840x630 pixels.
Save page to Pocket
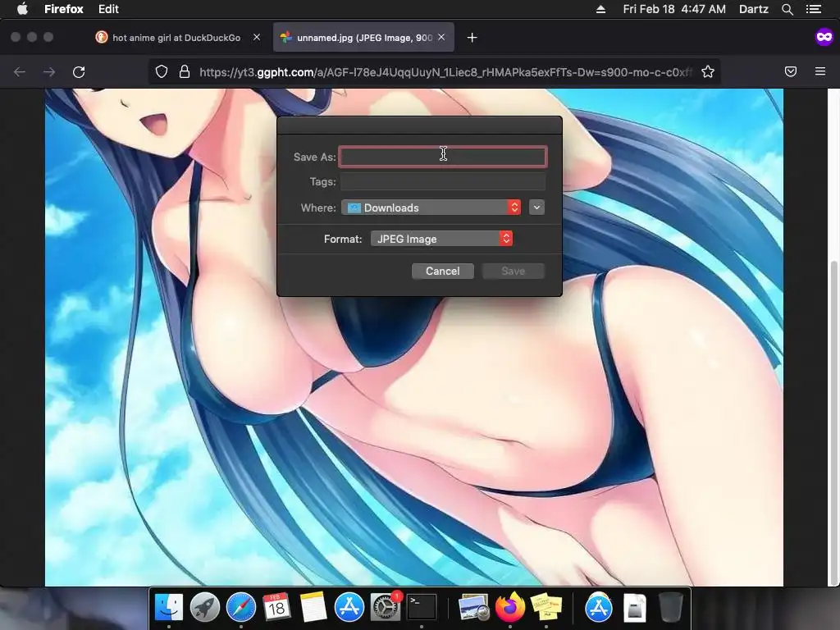coord(791,72)
